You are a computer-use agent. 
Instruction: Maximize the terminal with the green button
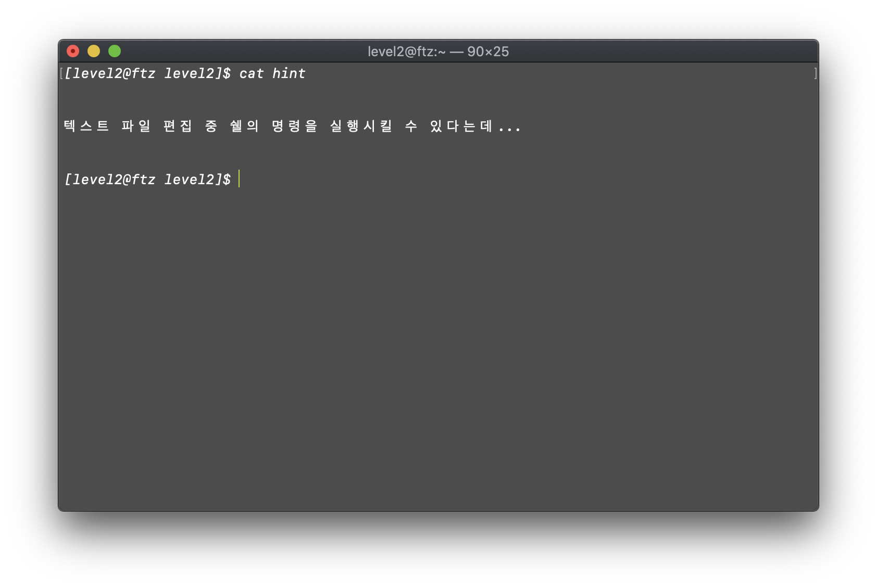pyautogui.click(x=115, y=51)
